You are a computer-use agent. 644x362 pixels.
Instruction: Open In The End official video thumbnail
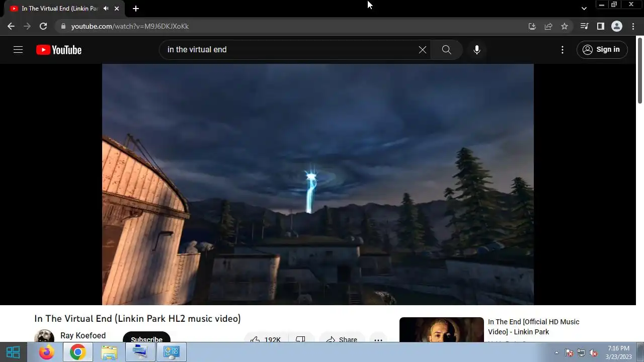coord(441,330)
